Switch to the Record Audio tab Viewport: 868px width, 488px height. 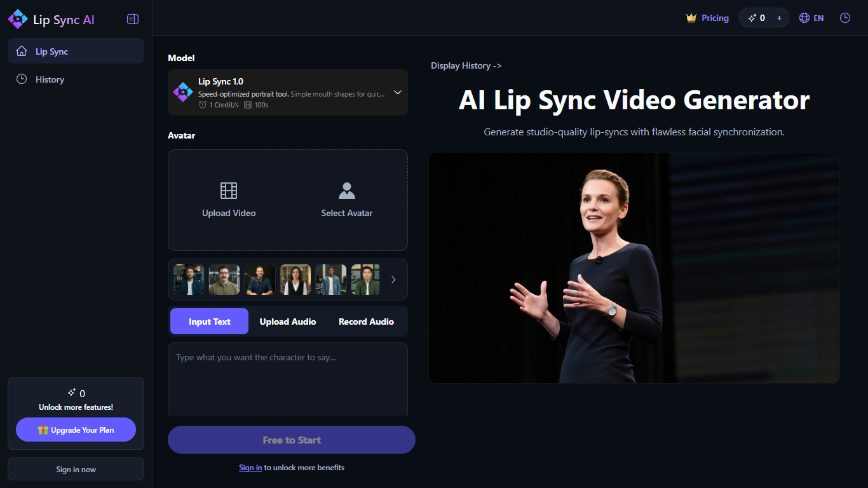tap(366, 322)
